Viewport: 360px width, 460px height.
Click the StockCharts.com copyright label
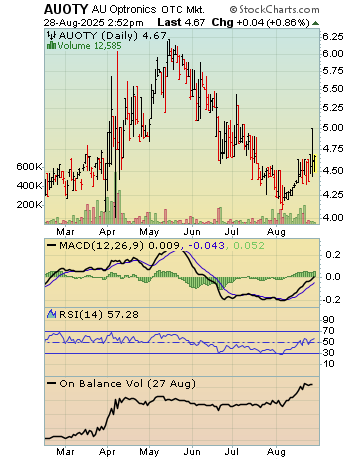(x=275, y=9)
